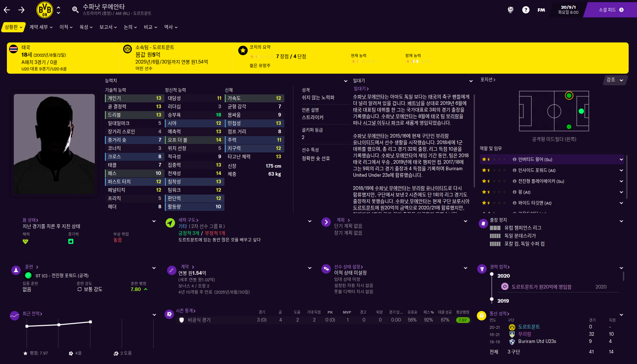The height and width of the screenshot is (364, 637).
Task: Open the 이적 menu
Action: coord(66,27)
